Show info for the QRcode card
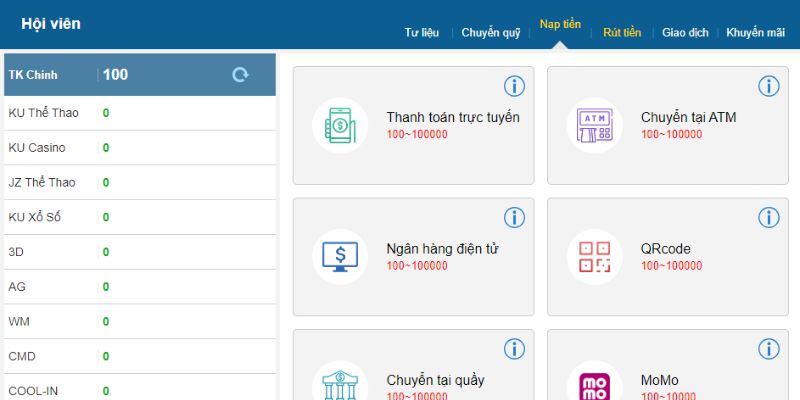This screenshot has height=400, width=800. click(768, 218)
